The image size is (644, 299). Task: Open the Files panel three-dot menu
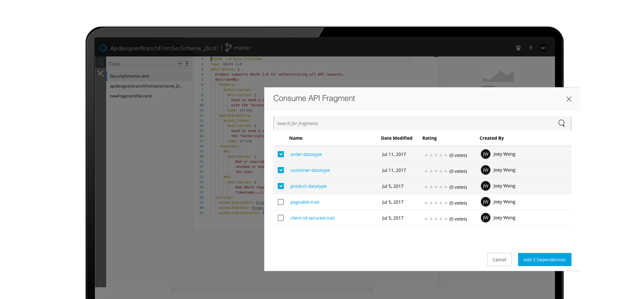(187, 64)
